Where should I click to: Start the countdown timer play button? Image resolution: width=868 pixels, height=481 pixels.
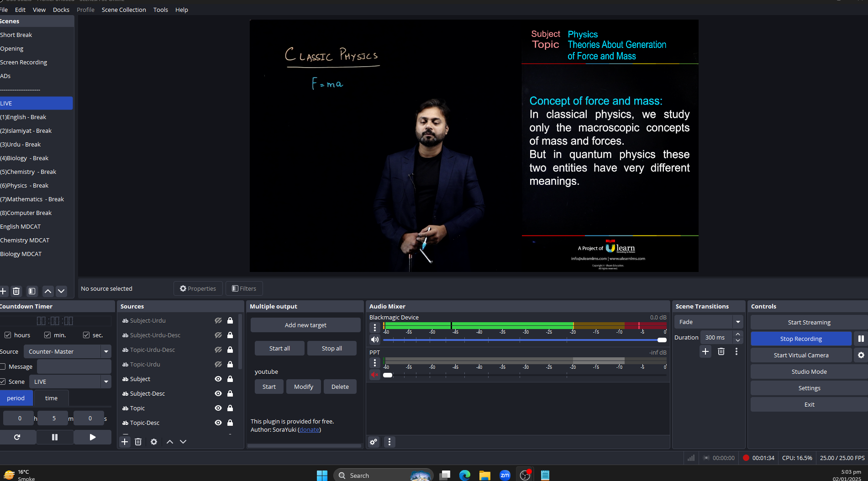pyautogui.click(x=93, y=437)
